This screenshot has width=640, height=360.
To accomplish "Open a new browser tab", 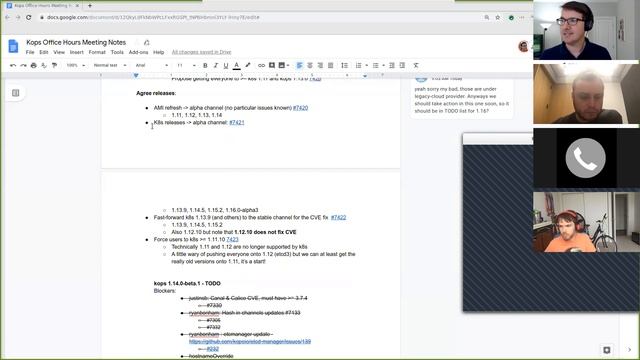I will pyautogui.click(x=90, y=6).
